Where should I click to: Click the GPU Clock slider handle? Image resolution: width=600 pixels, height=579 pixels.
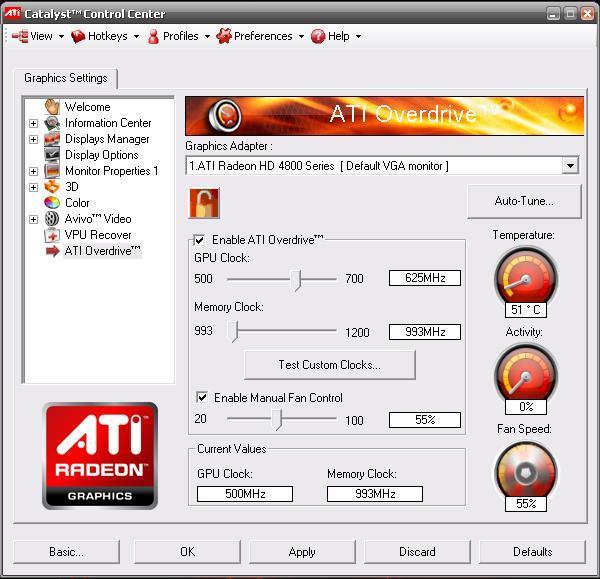click(x=296, y=279)
